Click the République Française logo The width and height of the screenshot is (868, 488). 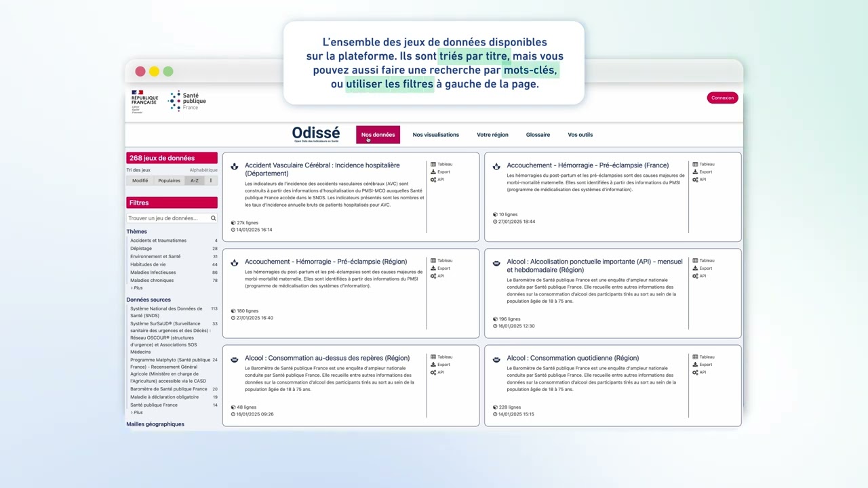pos(144,101)
